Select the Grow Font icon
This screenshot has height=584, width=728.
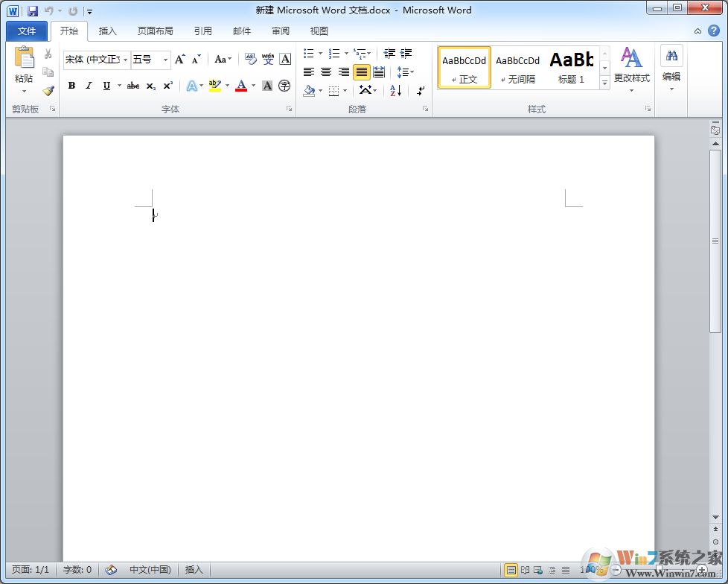179,57
